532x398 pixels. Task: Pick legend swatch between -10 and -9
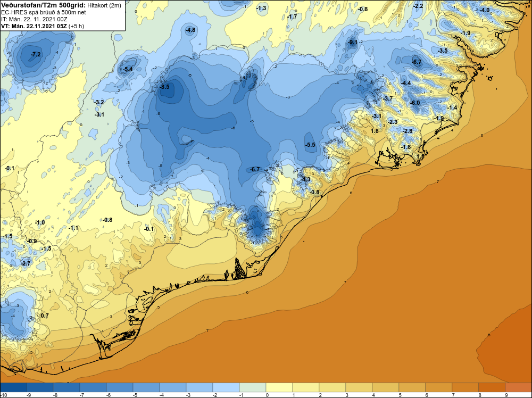click(x=13, y=387)
